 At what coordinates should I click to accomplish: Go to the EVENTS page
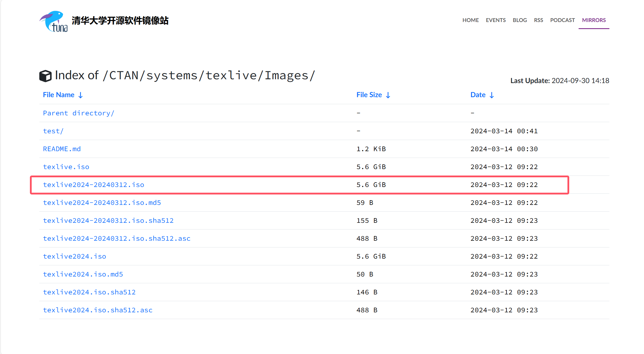pos(496,20)
